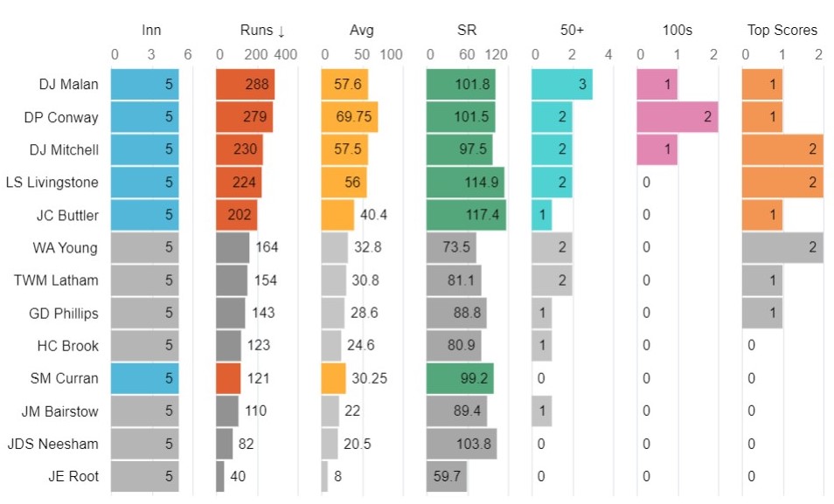The image size is (834, 504).
Task: Click DJ Mitchell's orange Top Scores bar
Action: [x=782, y=150]
